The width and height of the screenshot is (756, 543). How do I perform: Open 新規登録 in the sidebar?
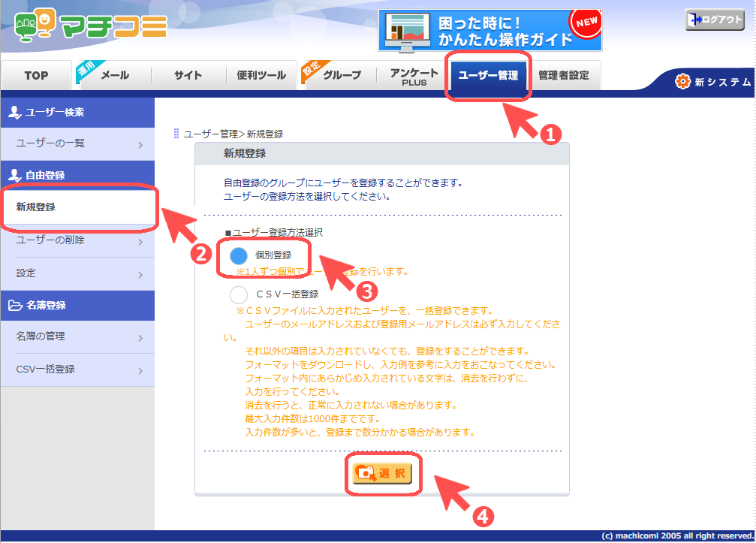click(77, 207)
